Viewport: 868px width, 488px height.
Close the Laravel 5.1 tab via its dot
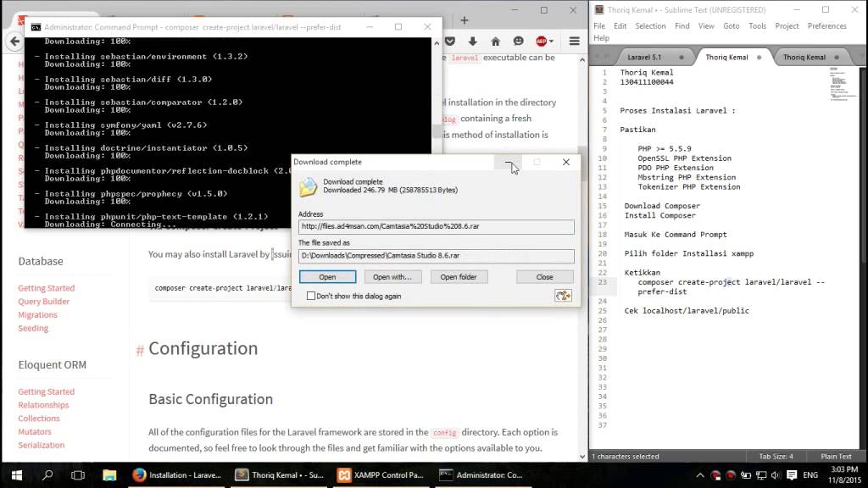pos(682,58)
